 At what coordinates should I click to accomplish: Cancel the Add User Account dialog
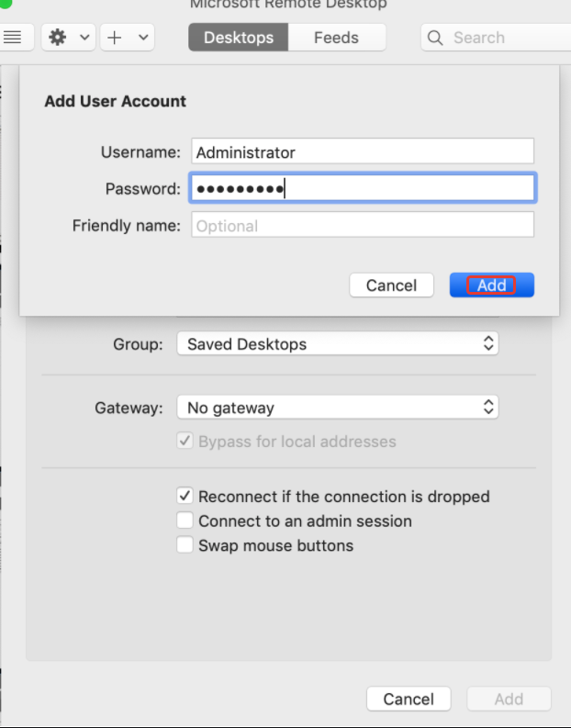tap(391, 286)
